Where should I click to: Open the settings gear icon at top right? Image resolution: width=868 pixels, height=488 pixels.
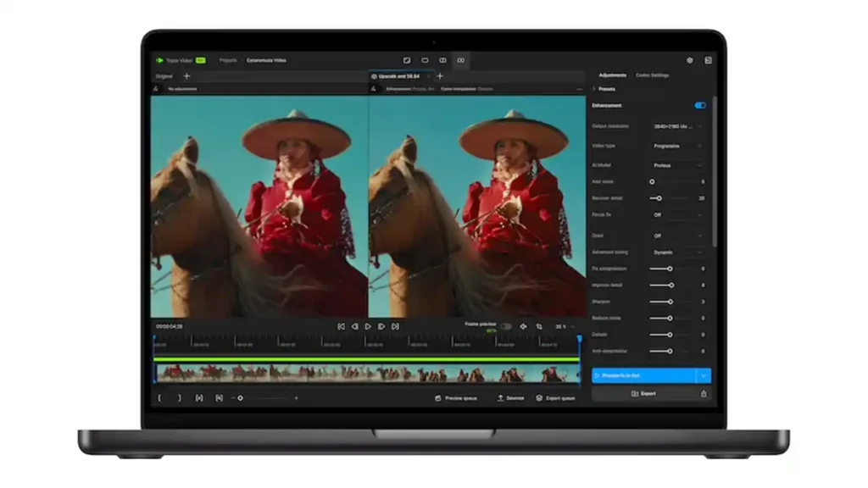689,60
